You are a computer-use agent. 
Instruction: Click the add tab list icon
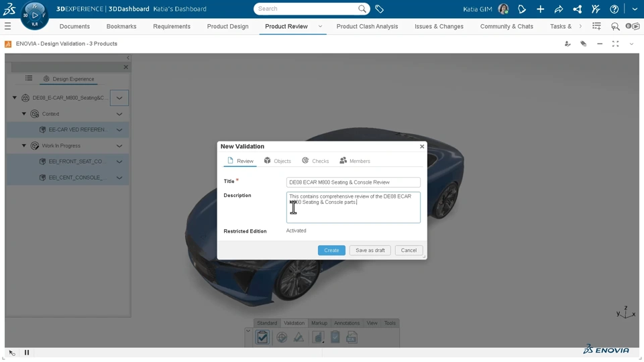pyautogui.click(x=596, y=26)
